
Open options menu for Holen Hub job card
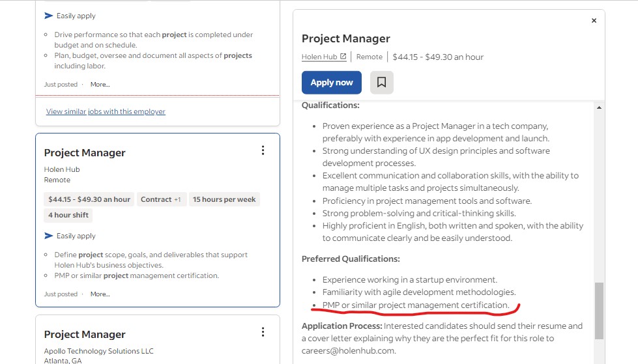263,150
